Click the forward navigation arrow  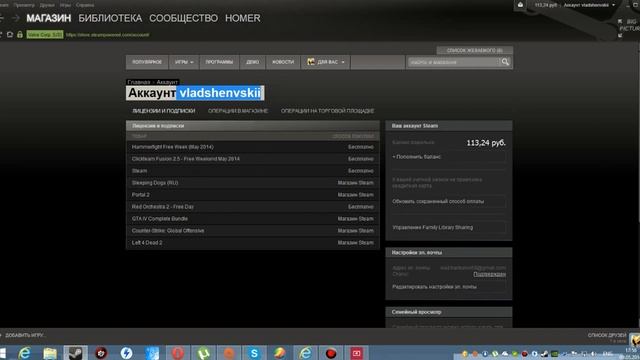[x=16, y=18]
